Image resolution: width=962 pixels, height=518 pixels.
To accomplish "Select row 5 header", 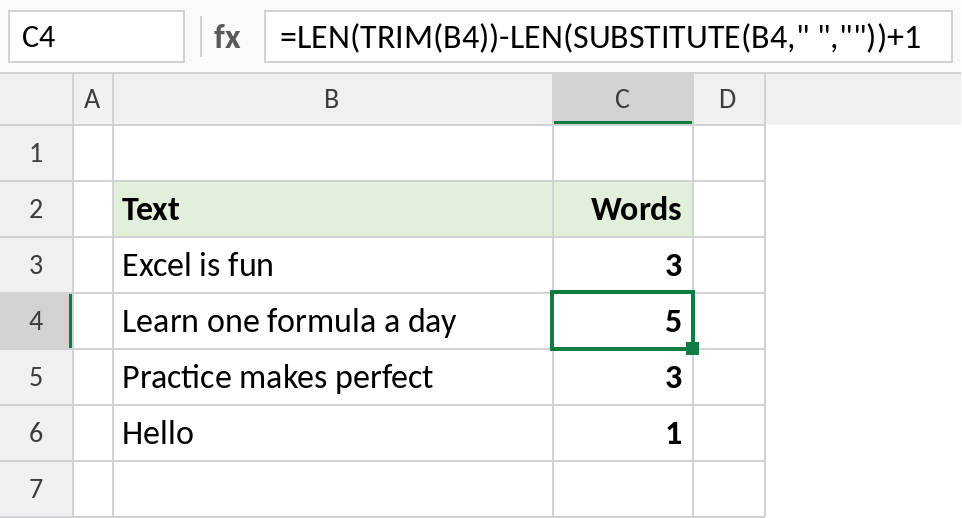I will (36, 377).
